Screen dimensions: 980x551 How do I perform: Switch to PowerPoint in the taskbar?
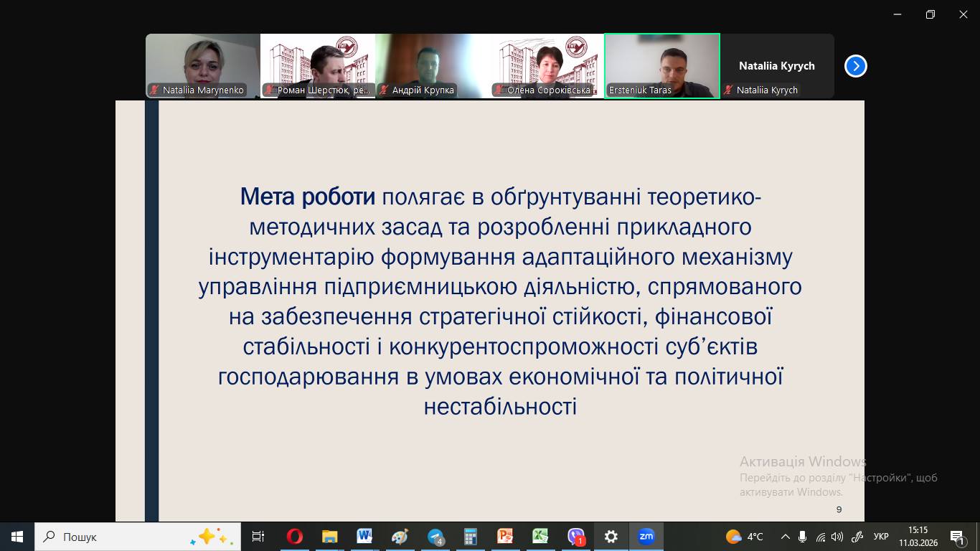(506, 537)
